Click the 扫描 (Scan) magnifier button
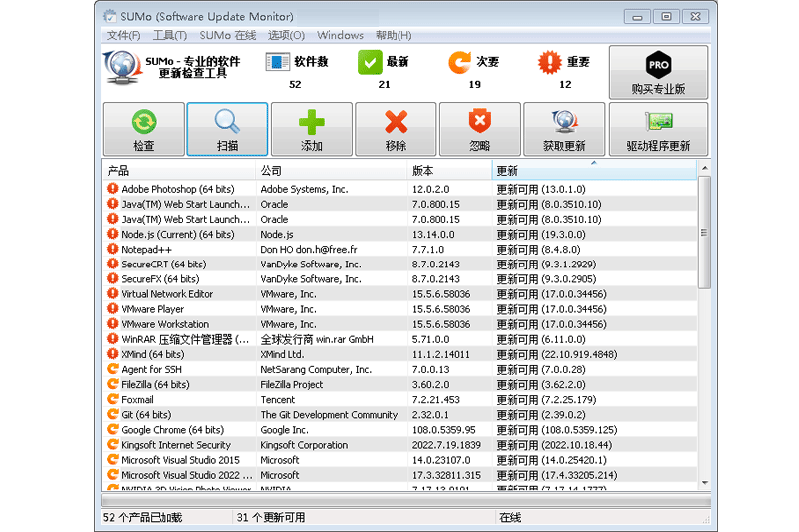The height and width of the screenshot is (532, 799). (228, 129)
